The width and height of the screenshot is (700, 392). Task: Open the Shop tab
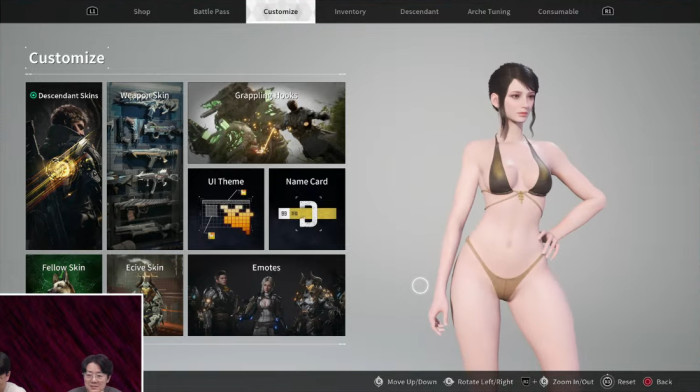[x=142, y=12]
